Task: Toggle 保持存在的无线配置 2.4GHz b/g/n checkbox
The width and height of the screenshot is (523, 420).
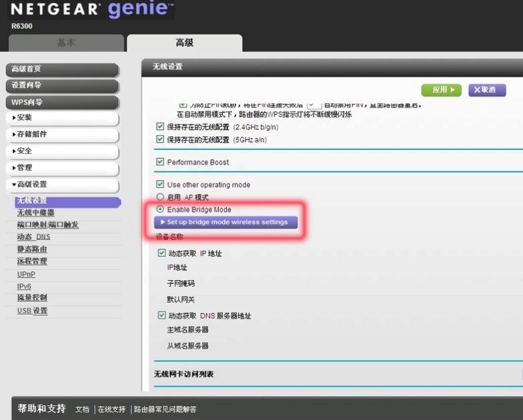Action: pyautogui.click(x=160, y=127)
